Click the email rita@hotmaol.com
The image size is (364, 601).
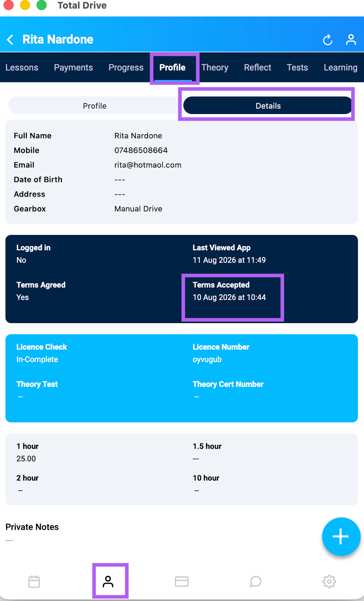[x=148, y=165]
